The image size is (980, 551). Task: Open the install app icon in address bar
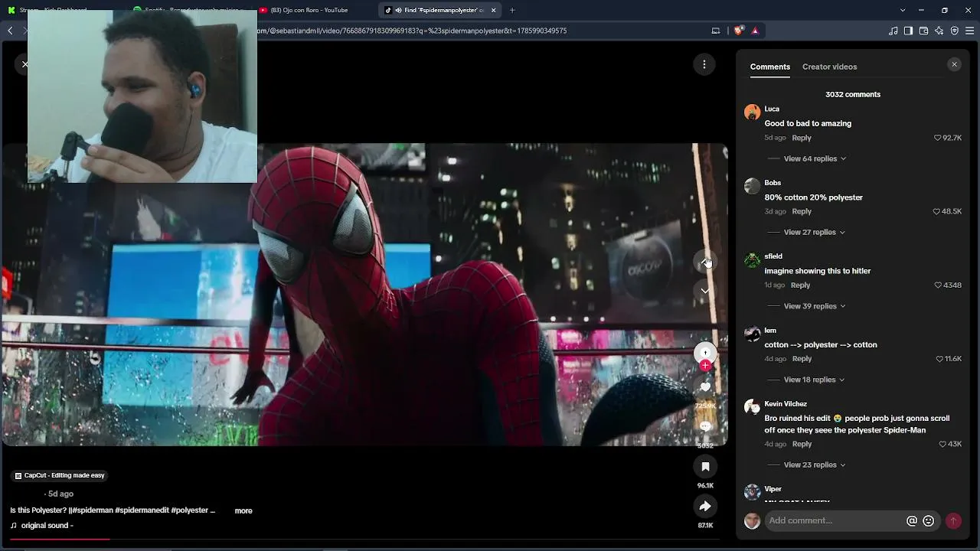[716, 31]
